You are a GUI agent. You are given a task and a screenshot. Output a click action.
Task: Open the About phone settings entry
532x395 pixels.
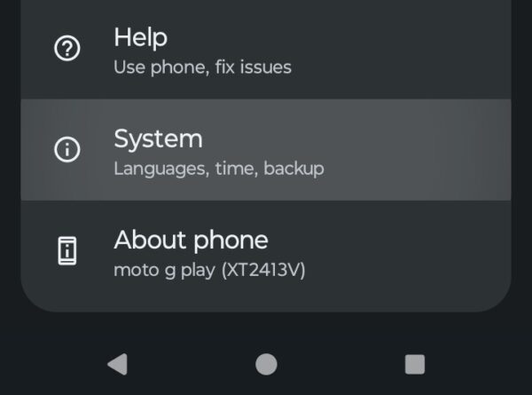pos(266,257)
